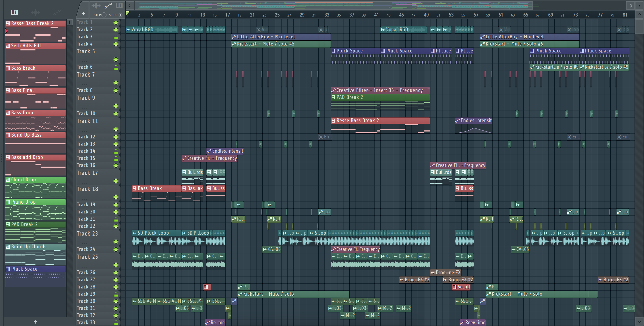This screenshot has width=644, height=326.
Task: Select the Broo..ne FX clip on Track 26
Action: (x=445, y=273)
